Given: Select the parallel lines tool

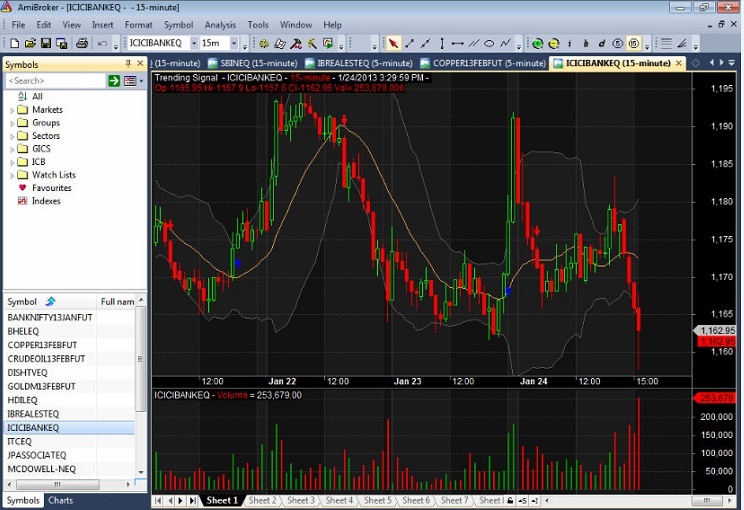Looking at the screenshot, I should pyautogui.click(x=474, y=44).
